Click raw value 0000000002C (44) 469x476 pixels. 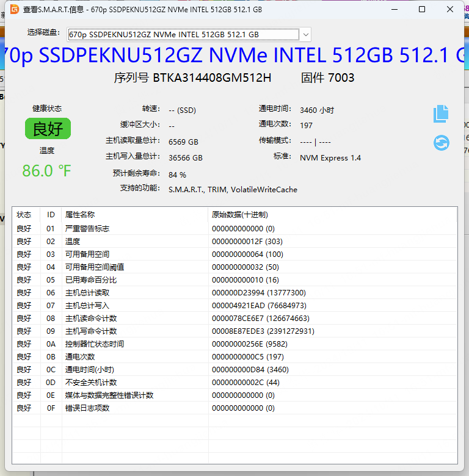pos(245,383)
